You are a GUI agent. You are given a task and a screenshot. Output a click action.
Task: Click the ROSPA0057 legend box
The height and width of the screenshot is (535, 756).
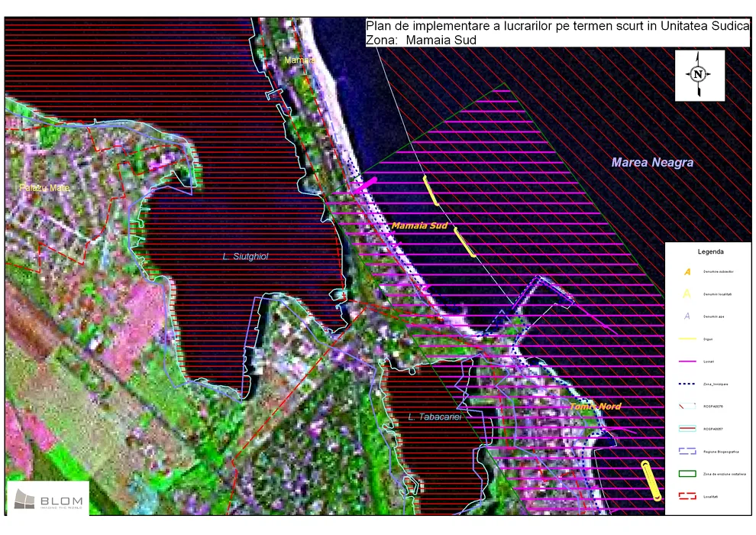click(687, 429)
